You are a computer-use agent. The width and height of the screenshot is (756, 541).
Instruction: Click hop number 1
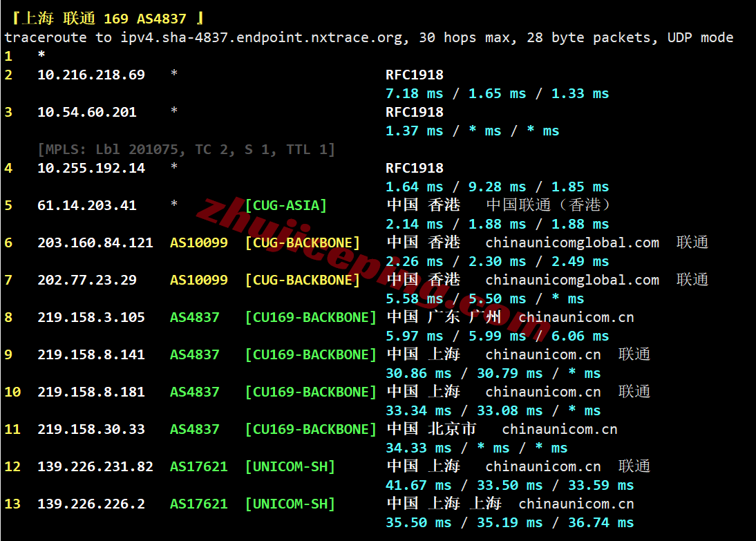(8, 56)
